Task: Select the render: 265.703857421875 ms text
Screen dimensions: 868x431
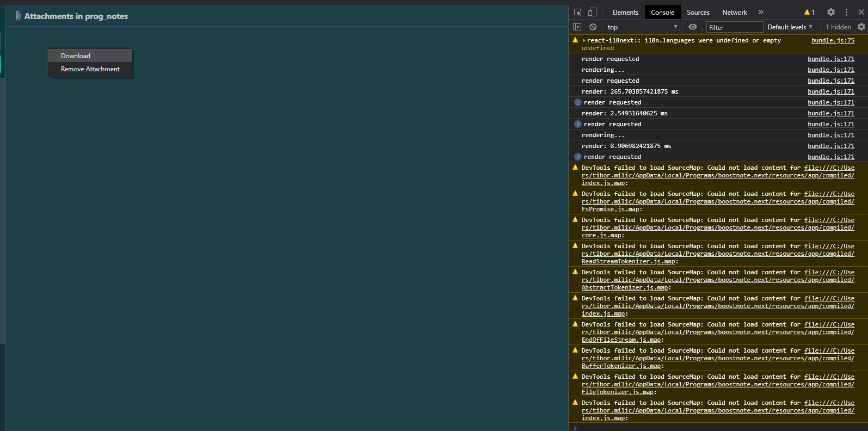Action: click(630, 91)
